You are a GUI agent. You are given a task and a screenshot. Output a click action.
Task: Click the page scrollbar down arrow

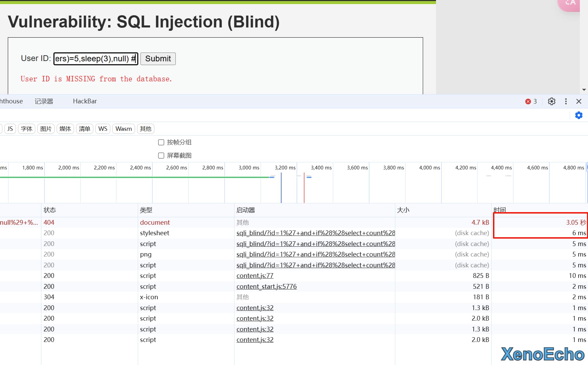tap(584, 90)
